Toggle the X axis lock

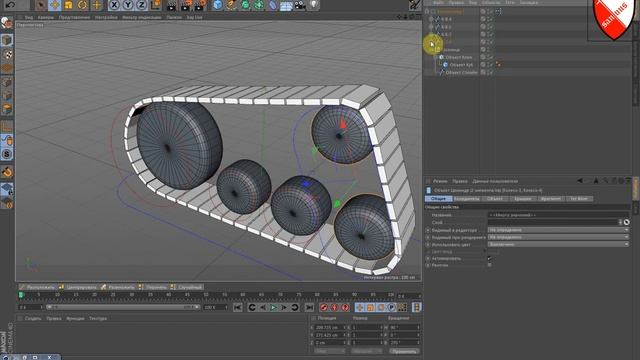114,5
